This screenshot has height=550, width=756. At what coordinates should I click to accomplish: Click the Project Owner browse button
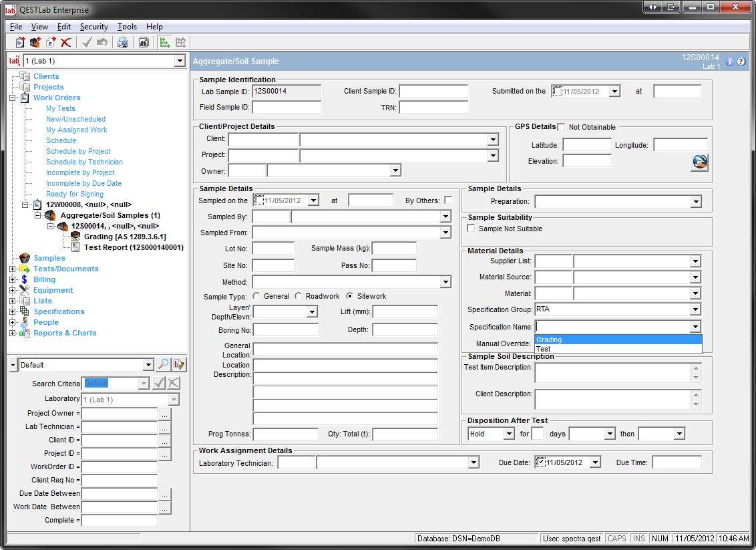[165, 414]
